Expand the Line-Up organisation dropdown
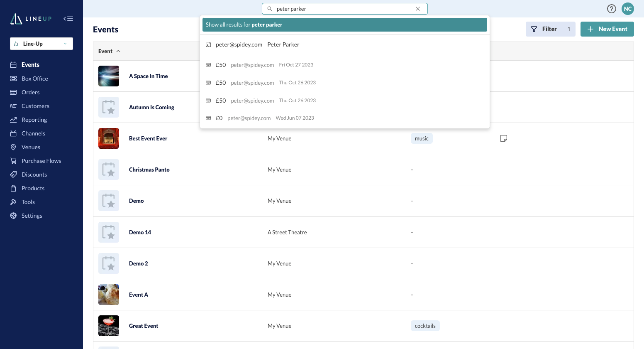644x349 pixels. pos(41,44)
